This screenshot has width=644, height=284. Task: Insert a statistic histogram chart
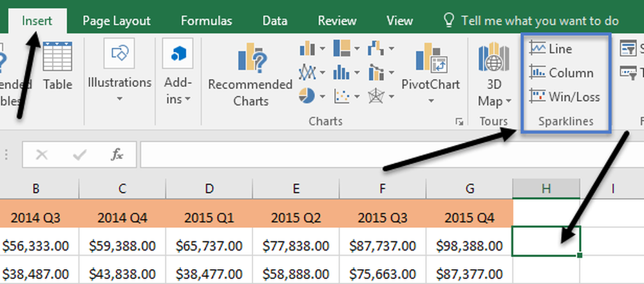346,73
